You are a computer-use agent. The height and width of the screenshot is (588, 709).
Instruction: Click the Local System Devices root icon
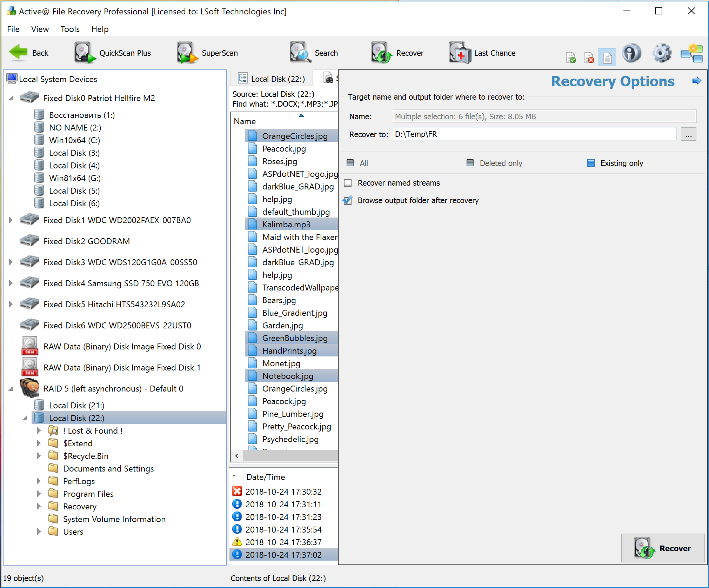click(x=12, y=79)
